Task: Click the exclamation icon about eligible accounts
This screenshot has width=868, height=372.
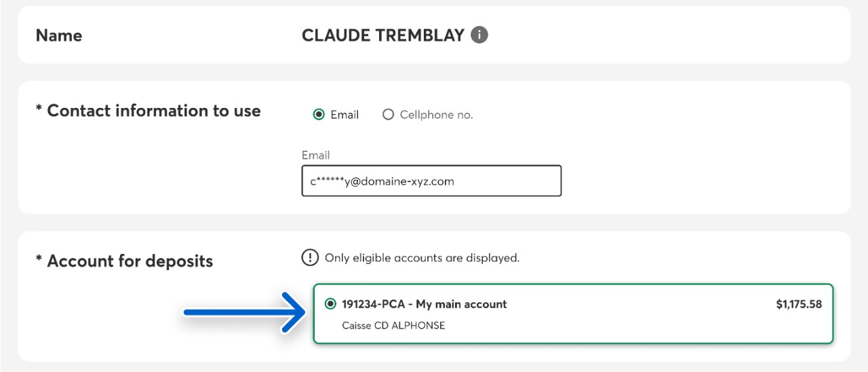Action: (310, 258)
